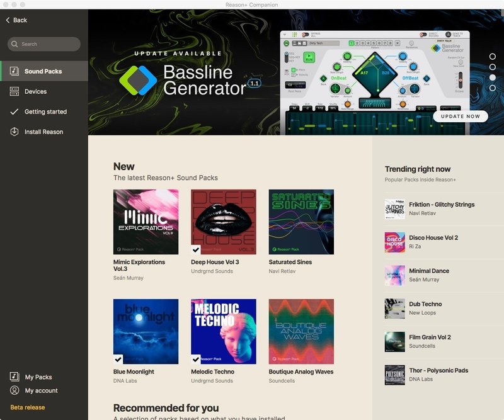
Task: Open Mimic Explorations Vol.3 cover
Action: click(146, 222)
